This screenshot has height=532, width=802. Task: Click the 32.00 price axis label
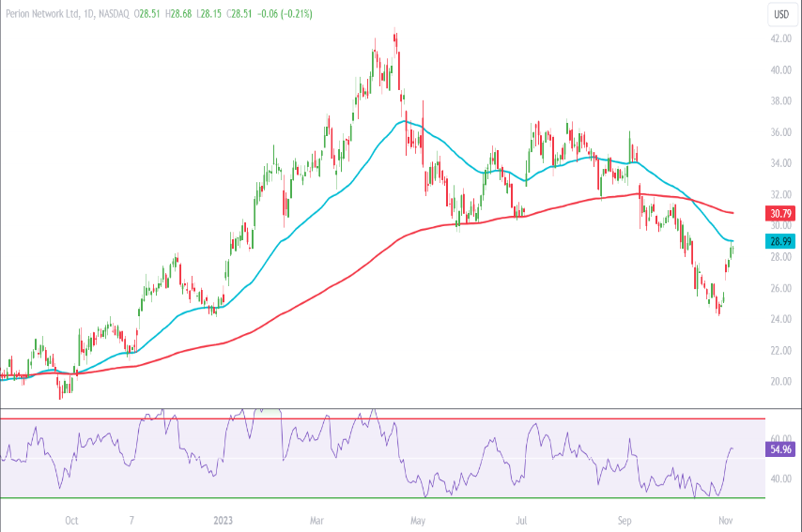(x=781, y=195)
